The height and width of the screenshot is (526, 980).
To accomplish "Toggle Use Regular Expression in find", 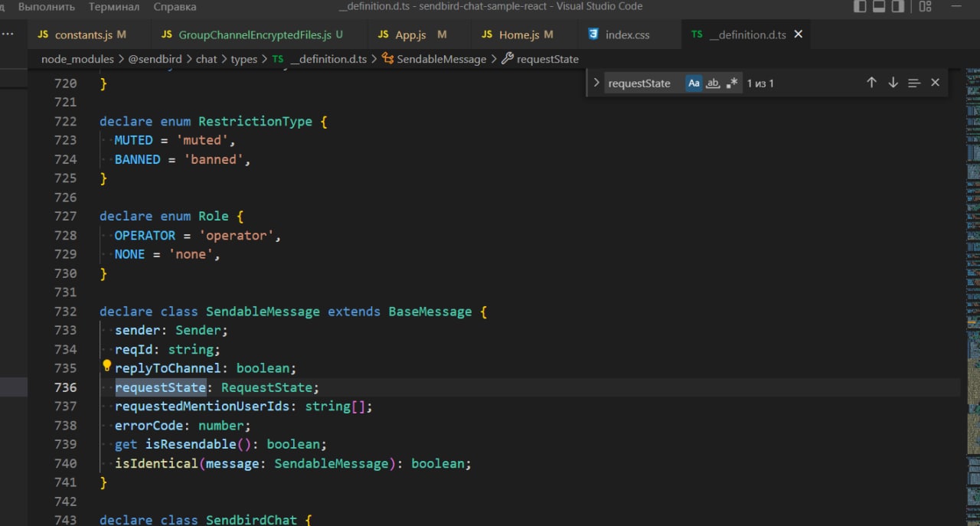I will pos(732,83).
